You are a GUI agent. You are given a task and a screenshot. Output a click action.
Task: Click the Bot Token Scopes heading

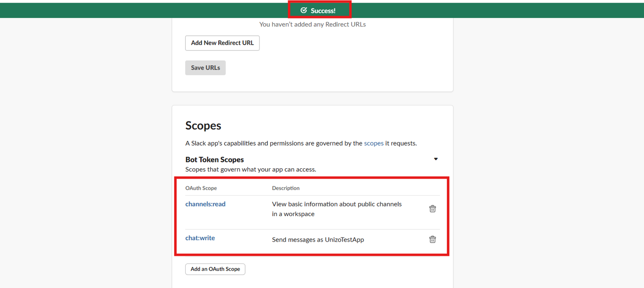pyautogui.click(x=214, y=159)
